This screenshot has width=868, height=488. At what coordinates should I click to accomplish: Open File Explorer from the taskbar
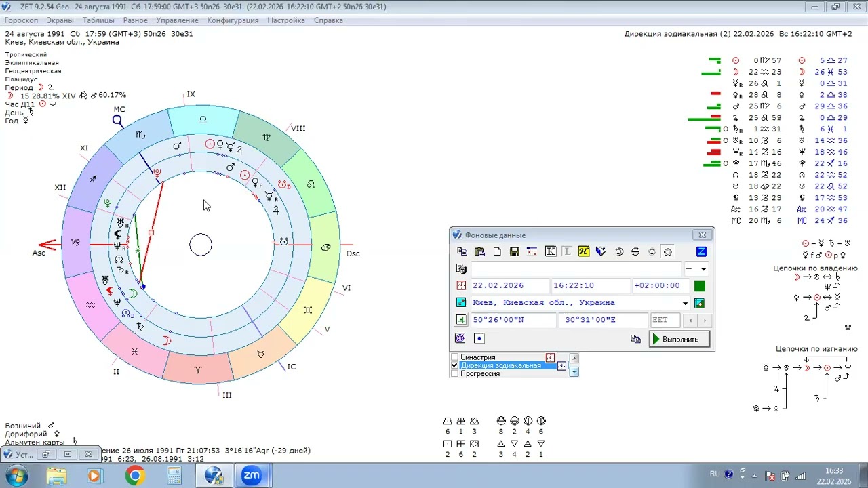point(57,476)
